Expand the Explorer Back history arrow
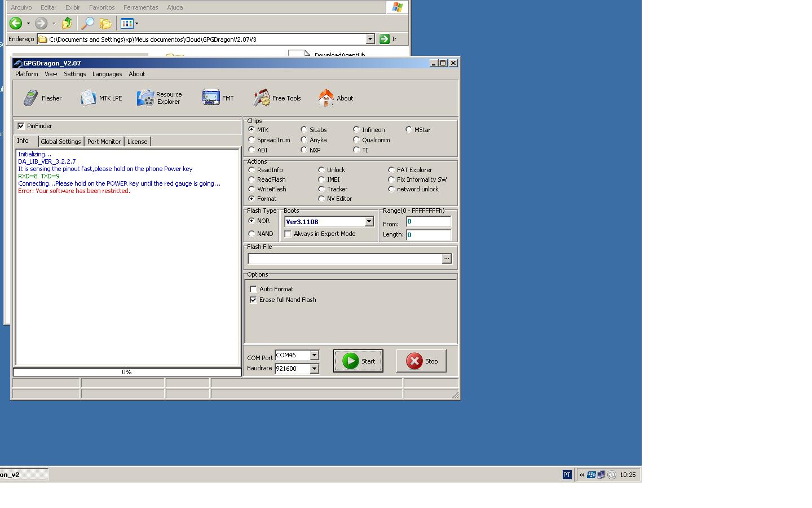 point(28,23)
